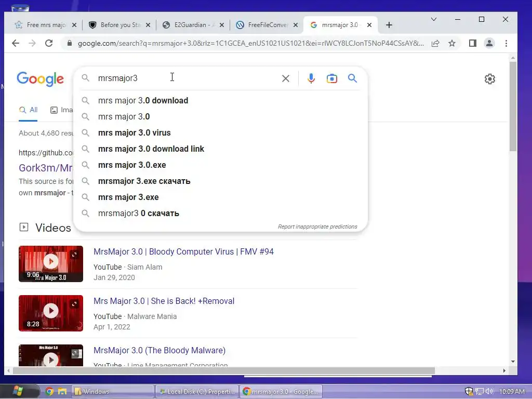The height and width of the screenshot is (399, 532).
Task: Click the security shield tray icon
Action: (469, 392)
